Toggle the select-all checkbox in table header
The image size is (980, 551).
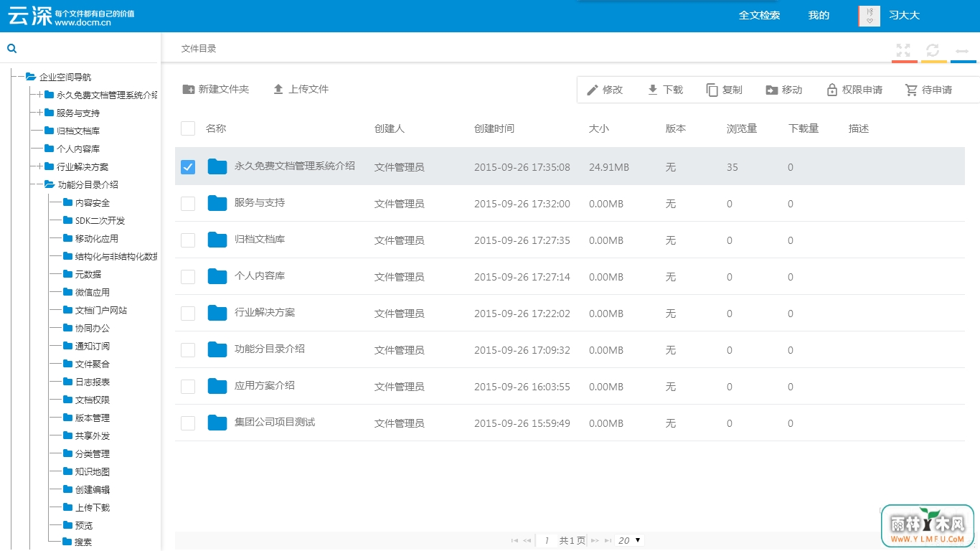188,128
